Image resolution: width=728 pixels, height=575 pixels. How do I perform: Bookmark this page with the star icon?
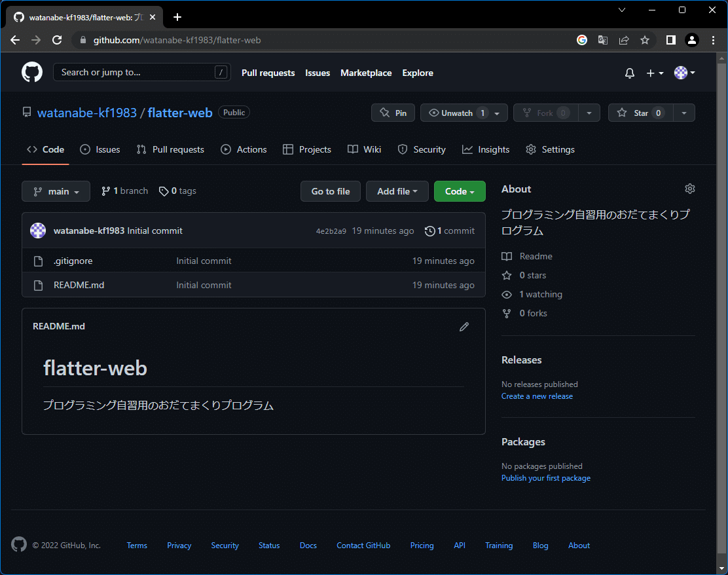coord(644,40)
